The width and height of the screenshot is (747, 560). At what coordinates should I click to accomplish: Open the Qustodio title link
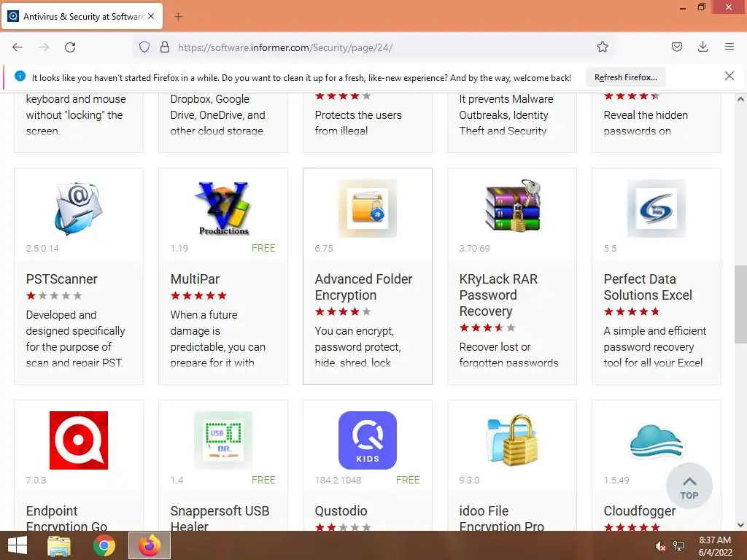click(341, 511)
